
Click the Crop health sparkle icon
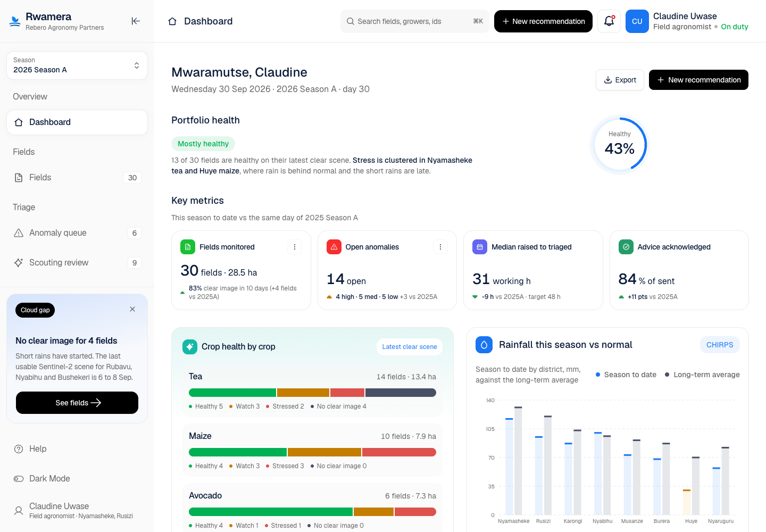(x=190, y=346)
